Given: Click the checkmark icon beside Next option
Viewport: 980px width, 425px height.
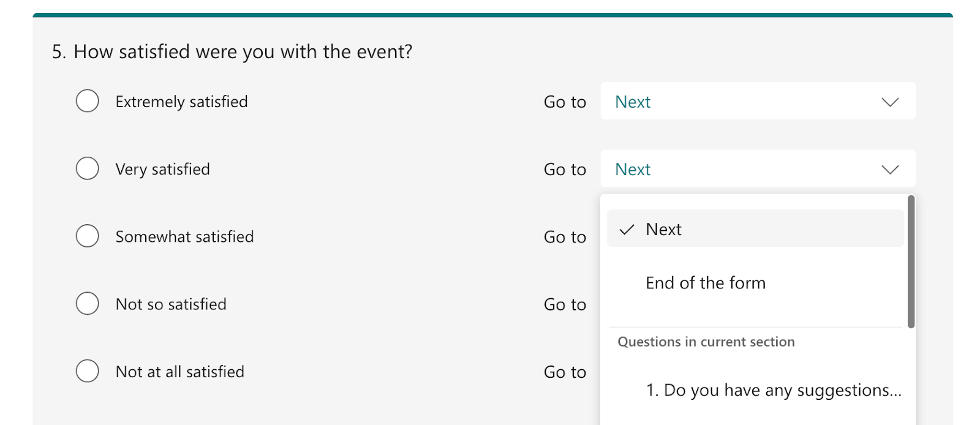Looking at the screenshot, I should tap(627, 230).
